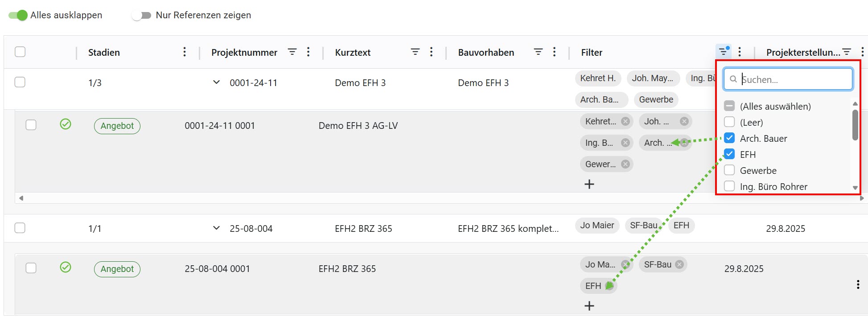Click the plus icon below the EFH tag
Viewport: 868px width, 317px height.
[589, 306]
